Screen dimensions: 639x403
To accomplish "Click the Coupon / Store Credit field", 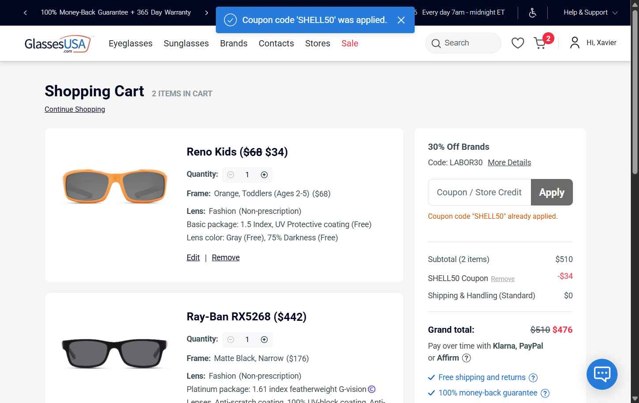I will coord(479,192).
